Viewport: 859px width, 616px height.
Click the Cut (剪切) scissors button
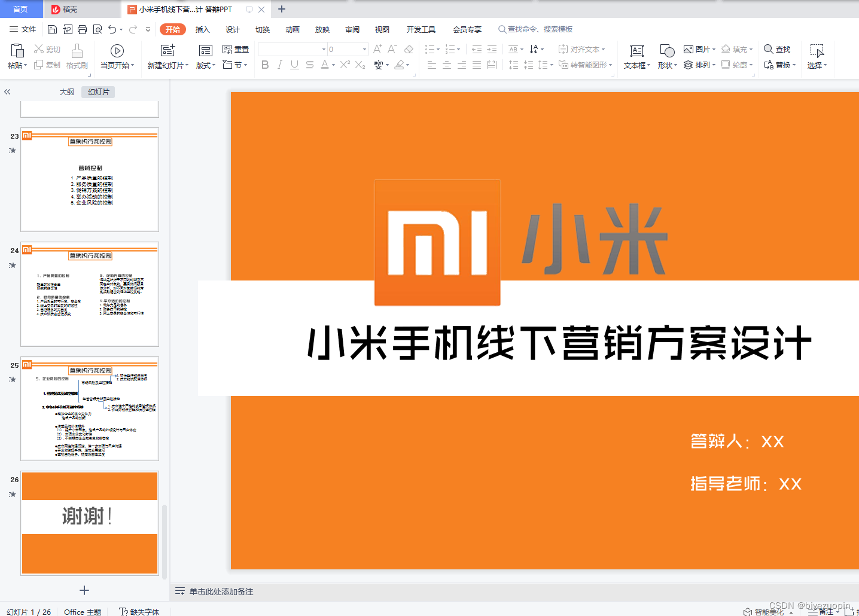(47, 49)
